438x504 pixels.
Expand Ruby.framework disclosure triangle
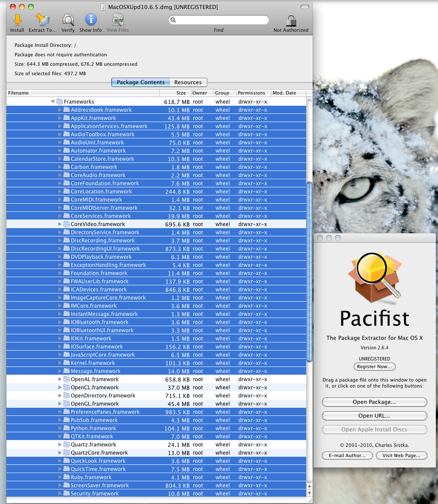coord(60,477)
